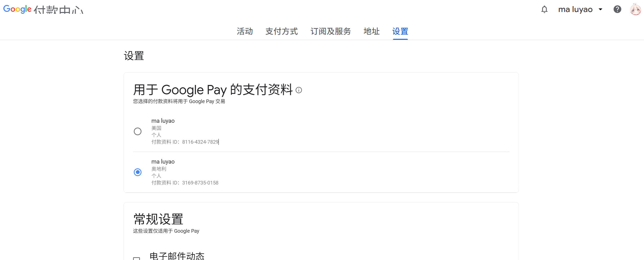Screen dimensions: 644x260
Task: Select the 地址 tab
Action: click(372, 31)
